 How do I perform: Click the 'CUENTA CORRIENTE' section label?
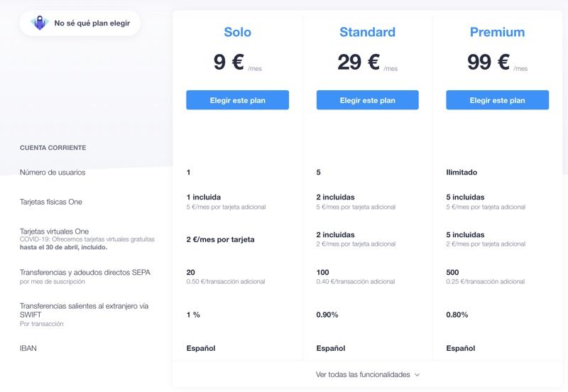click(x=53, y=148)
